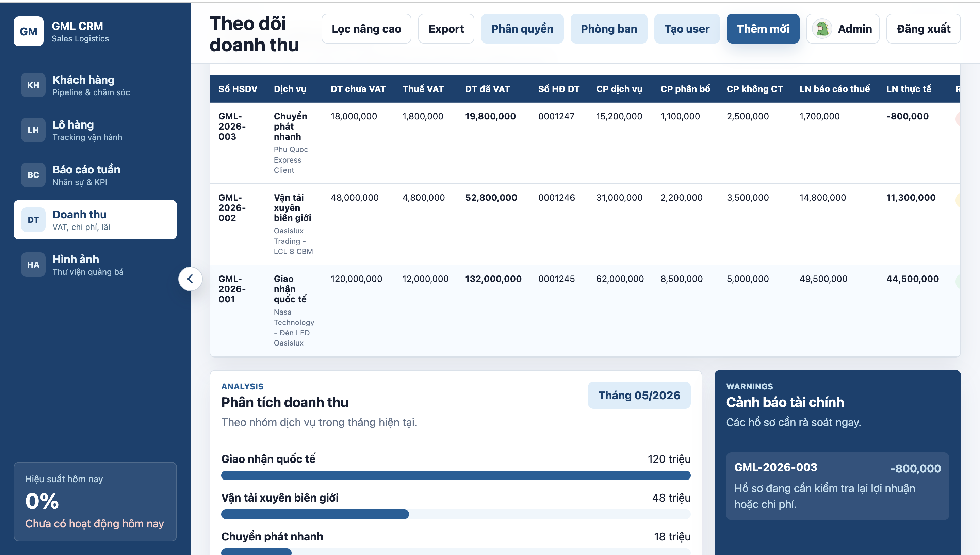Click the DT Doanh thu icon
980x555 pixels.
[33, 220]
